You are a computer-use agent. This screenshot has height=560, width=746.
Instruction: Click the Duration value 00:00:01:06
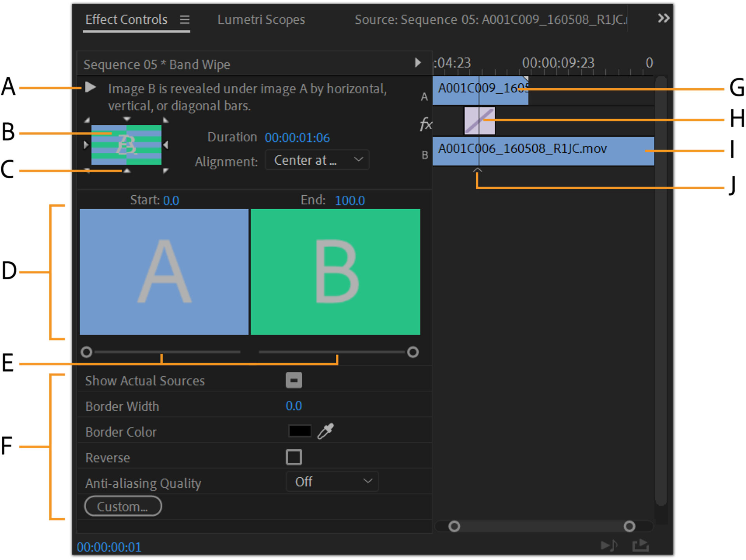(297, 137)
